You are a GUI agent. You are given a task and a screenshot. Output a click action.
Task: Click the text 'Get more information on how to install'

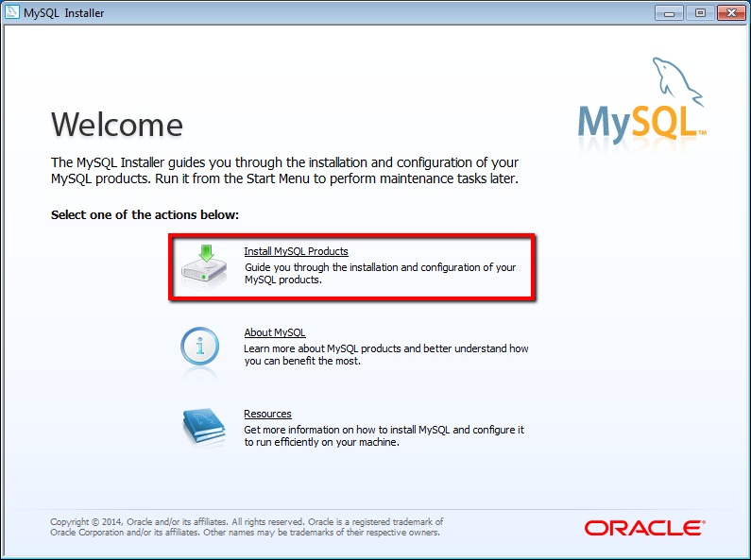(330, 430)
